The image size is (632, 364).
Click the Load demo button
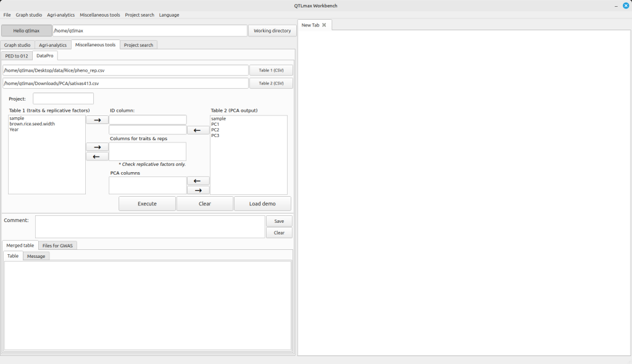pyautogui.click(x=262, y=204)
